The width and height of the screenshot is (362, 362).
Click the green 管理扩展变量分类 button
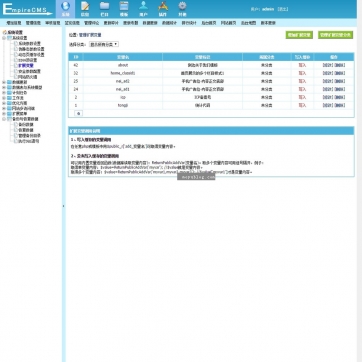(x=335, y=35)
